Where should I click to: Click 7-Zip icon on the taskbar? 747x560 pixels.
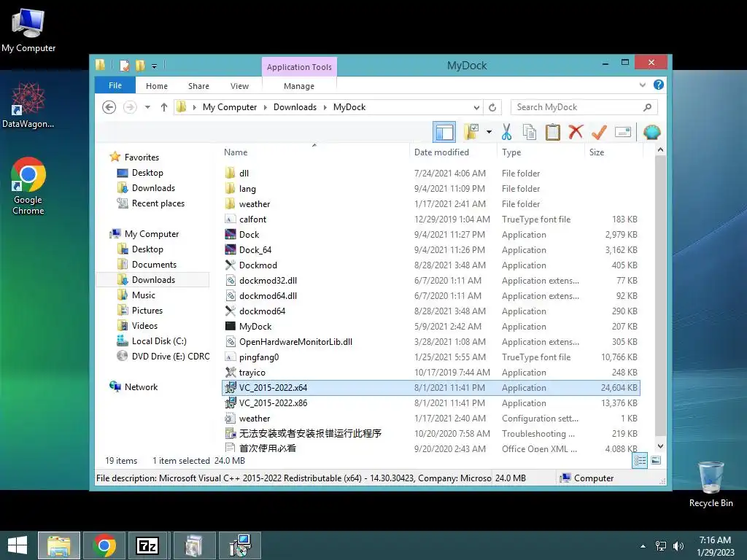point(147,545)
